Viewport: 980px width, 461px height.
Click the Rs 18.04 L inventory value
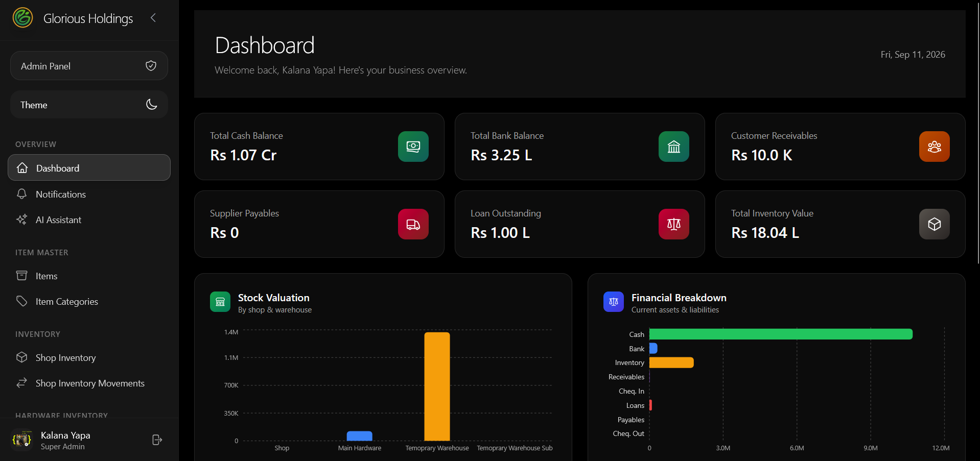765,233
